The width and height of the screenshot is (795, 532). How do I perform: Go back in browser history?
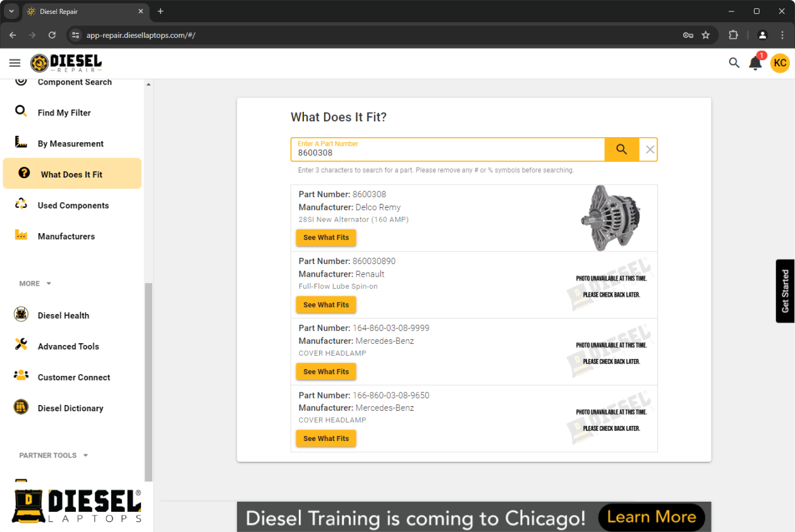pos(13,35)
